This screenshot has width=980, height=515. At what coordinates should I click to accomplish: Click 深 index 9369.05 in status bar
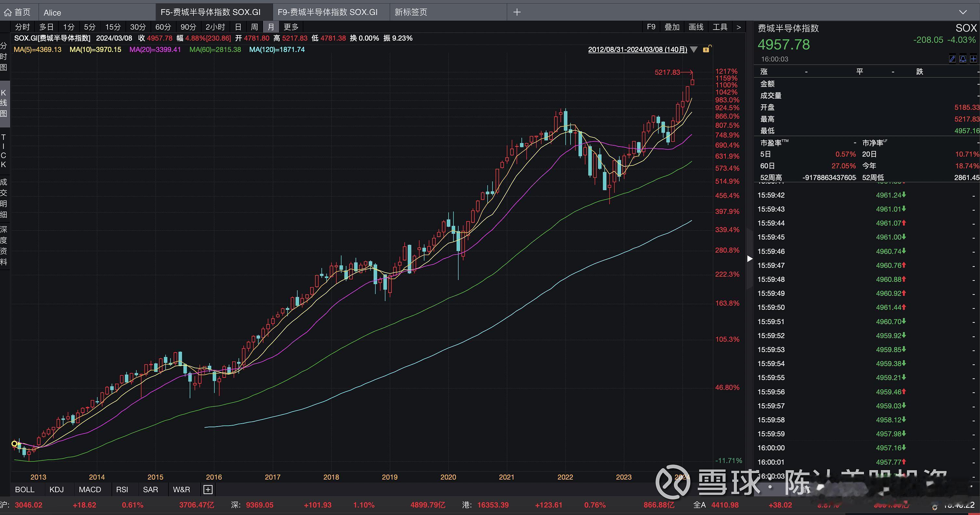coord(259,505)
